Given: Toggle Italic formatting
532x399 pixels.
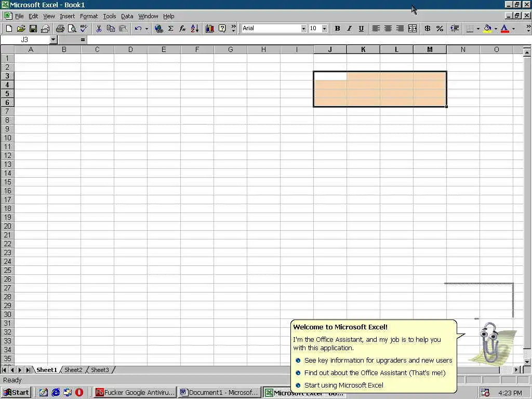Looking at the screenshot, I should click(x=349, y=29).
